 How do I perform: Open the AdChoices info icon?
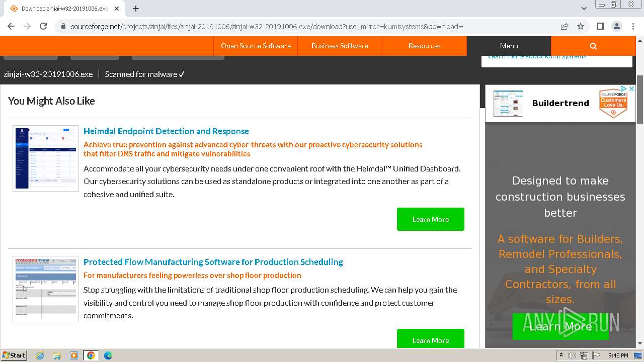pos(624,88)
